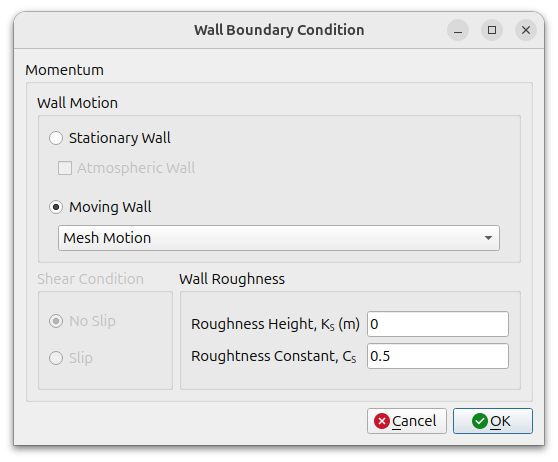Click the red X icon on Cancel
The image size is (558, 462).
[x=381, y=421]
